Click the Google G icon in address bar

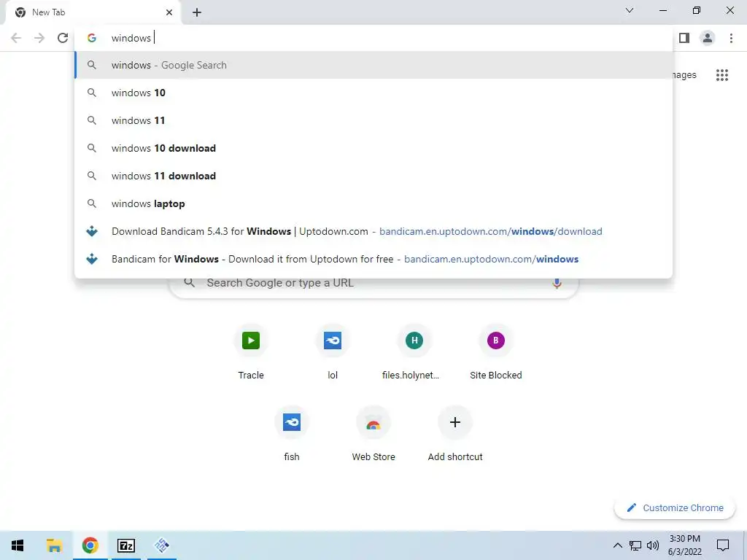[92, 38]
